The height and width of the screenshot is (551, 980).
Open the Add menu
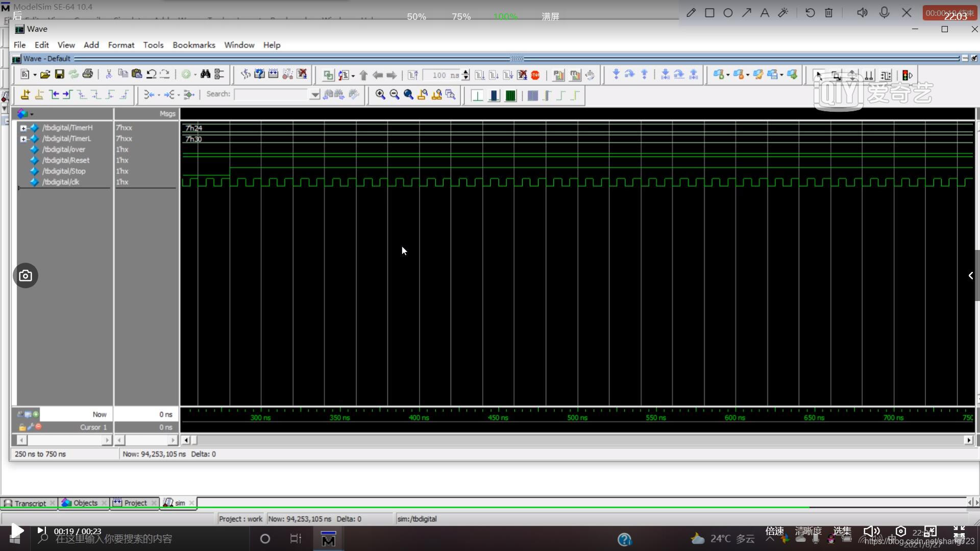point(91,45)
